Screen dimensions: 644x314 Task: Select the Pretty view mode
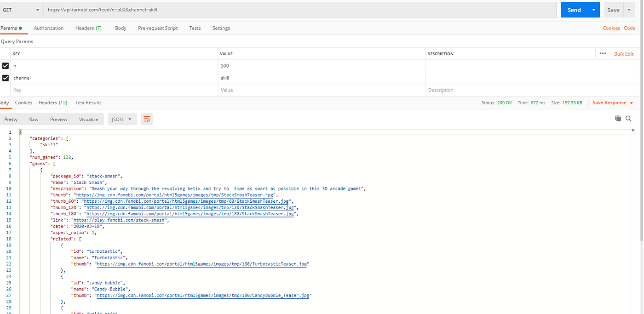point(11,120)
